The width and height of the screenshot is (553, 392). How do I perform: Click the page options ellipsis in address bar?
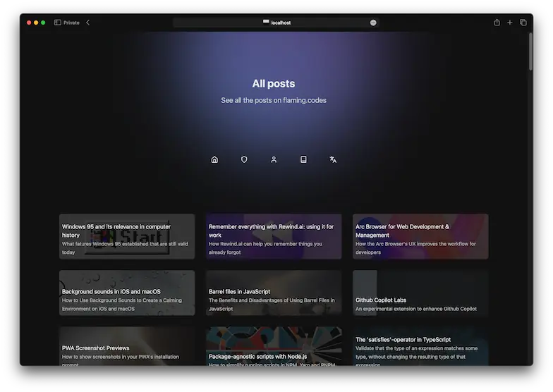(373, 23)
